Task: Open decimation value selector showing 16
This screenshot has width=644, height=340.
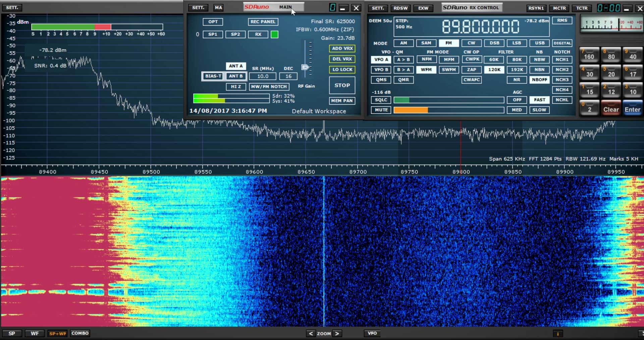Action: tap(288, 76)
